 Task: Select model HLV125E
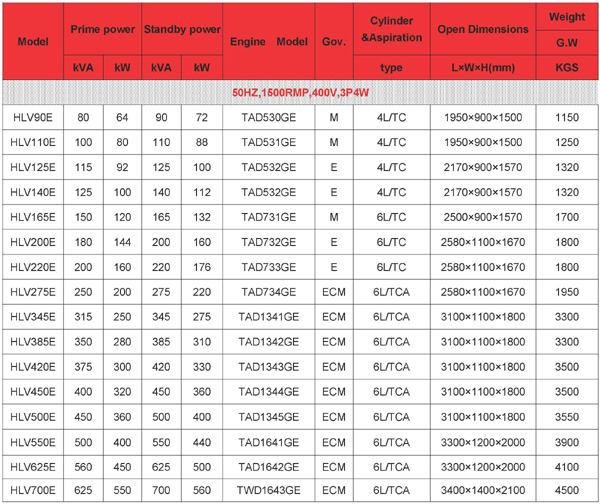(x=33, y=167)
